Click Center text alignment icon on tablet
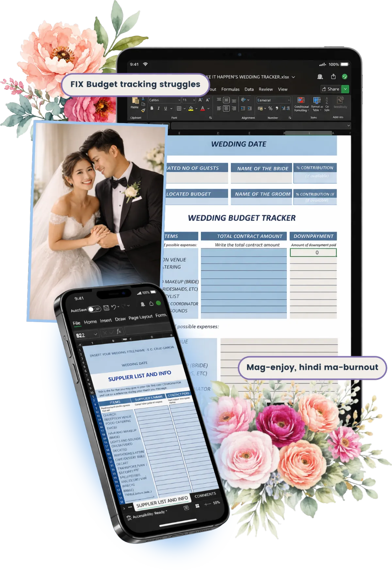 (x=226, y=108)
